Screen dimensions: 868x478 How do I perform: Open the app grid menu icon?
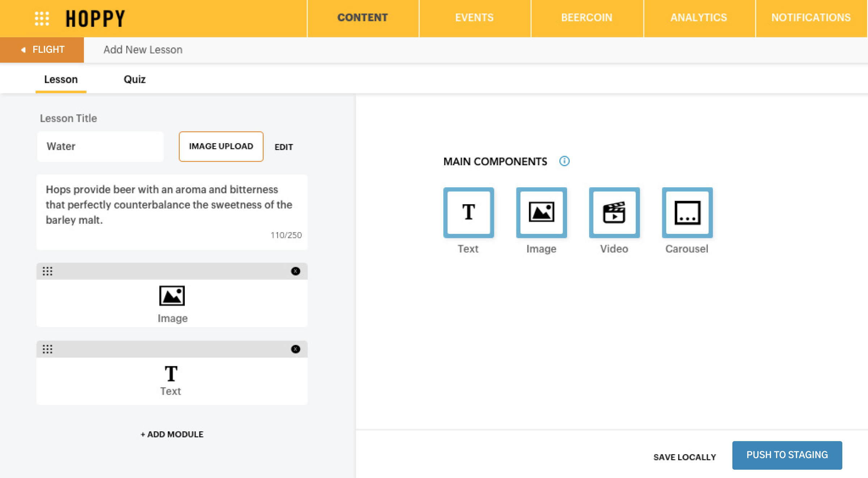[x=42, y=18]
